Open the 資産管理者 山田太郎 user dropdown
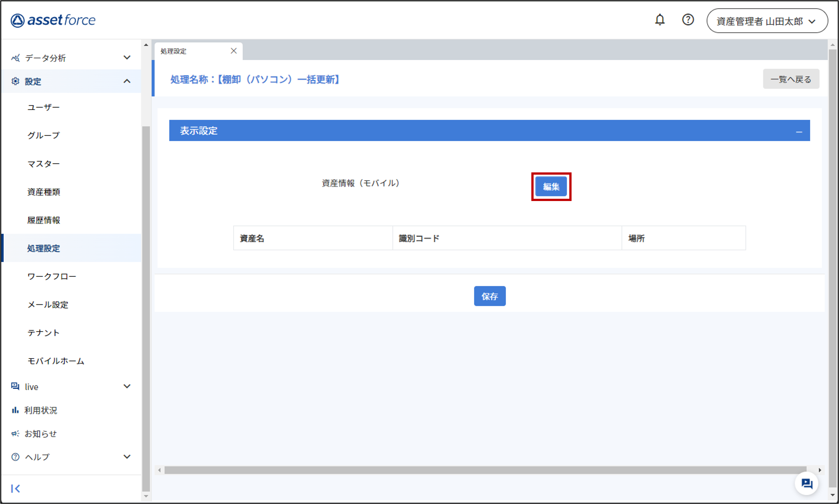This screenshot has width=839, height=504. click(x=767, y=21)
